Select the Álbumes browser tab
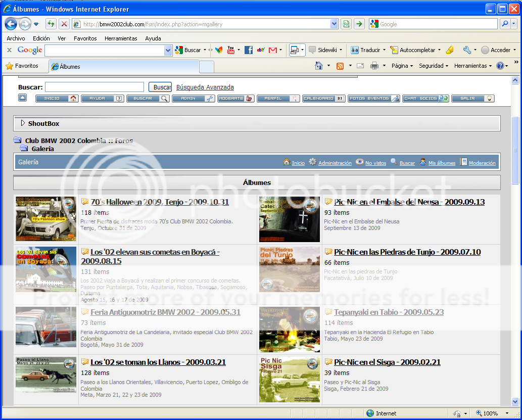 pyautogui.click(x=124, y=67)
